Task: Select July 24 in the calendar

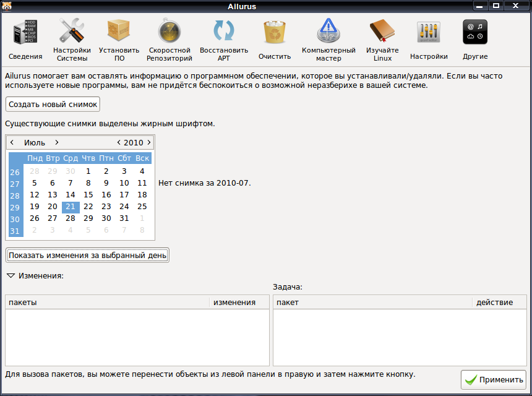Action: (124, 206)
